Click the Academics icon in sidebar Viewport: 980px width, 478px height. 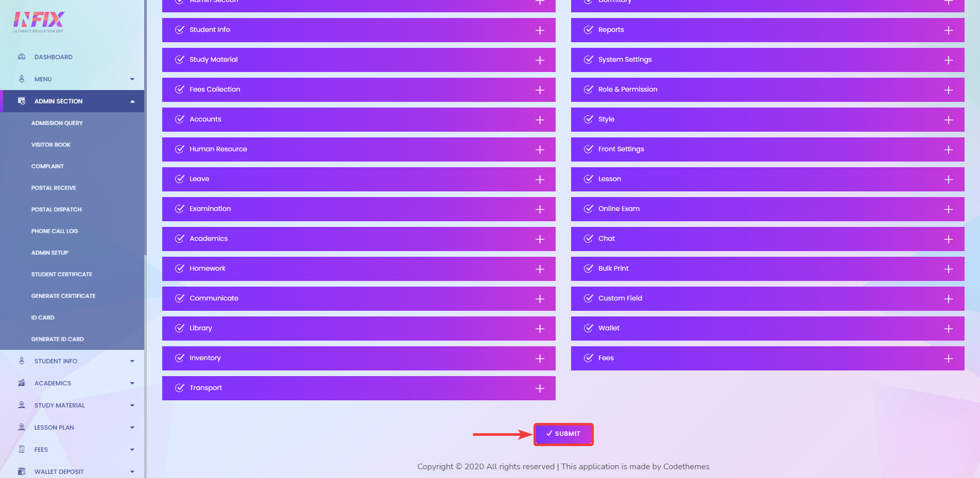point(22,383)
